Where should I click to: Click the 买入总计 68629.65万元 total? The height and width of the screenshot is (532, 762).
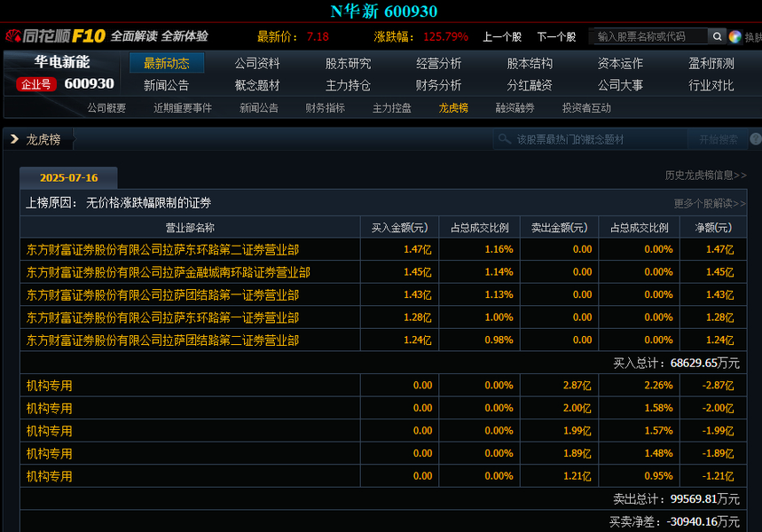click(677, 363)
